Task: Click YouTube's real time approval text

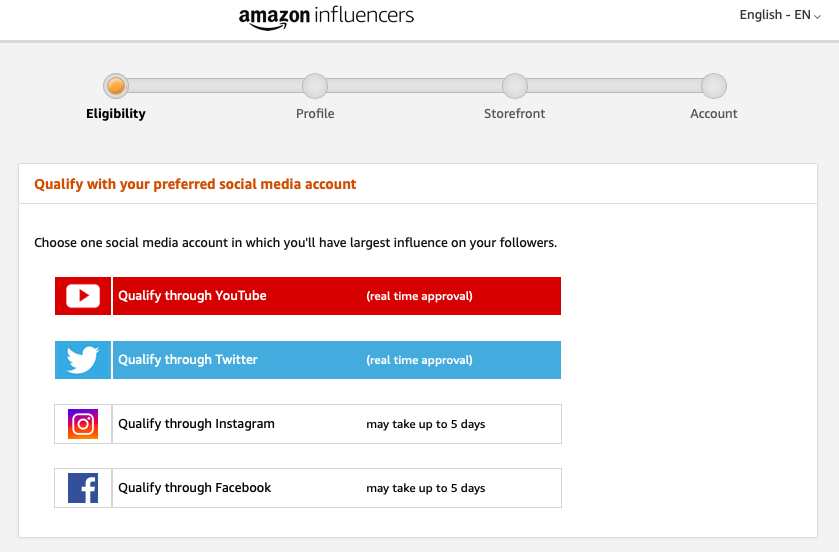Action: coord(419,296)
